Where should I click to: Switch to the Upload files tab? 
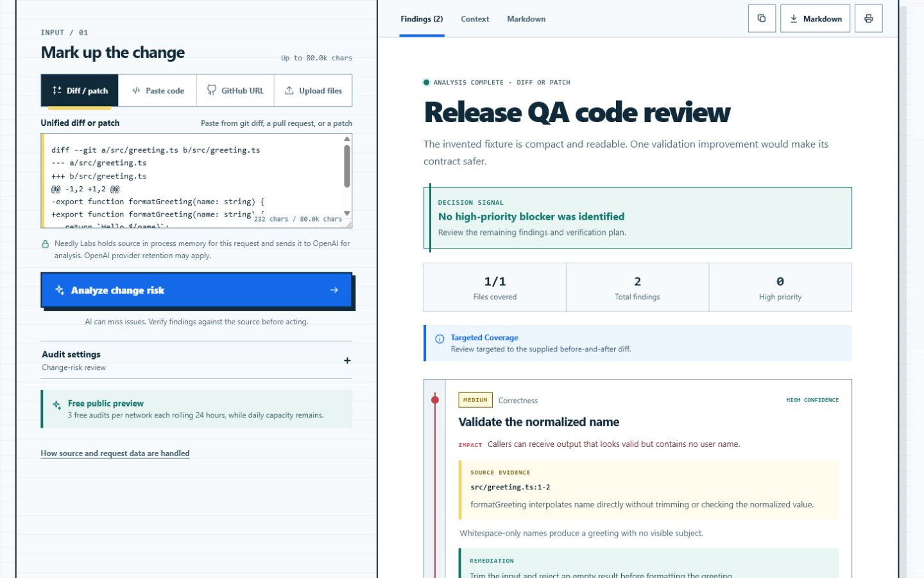pos(313,91)
